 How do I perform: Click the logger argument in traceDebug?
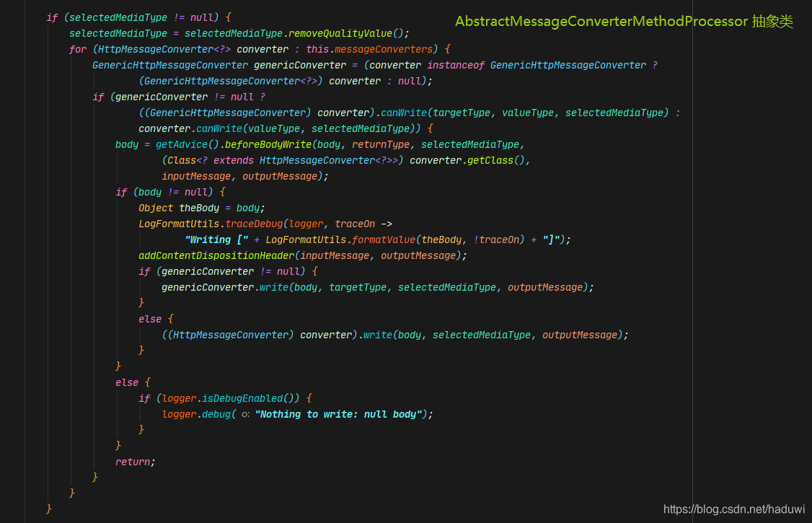click(x=306, y=224)
